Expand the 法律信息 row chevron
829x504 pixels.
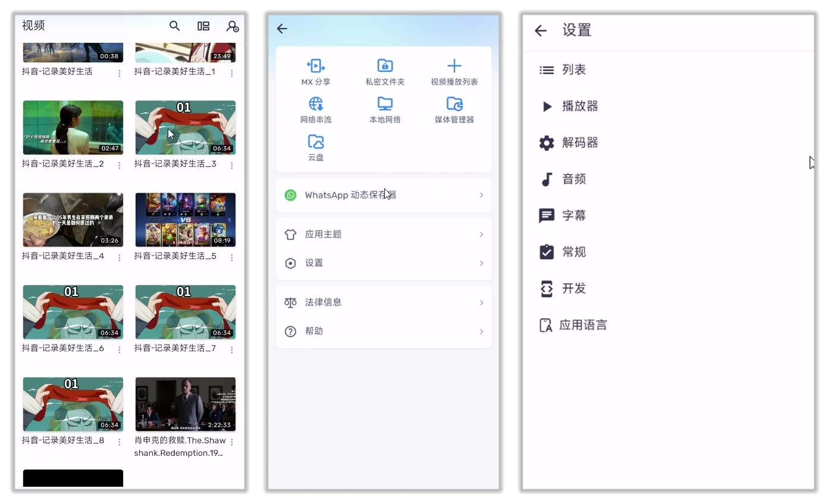coord(481,303)
